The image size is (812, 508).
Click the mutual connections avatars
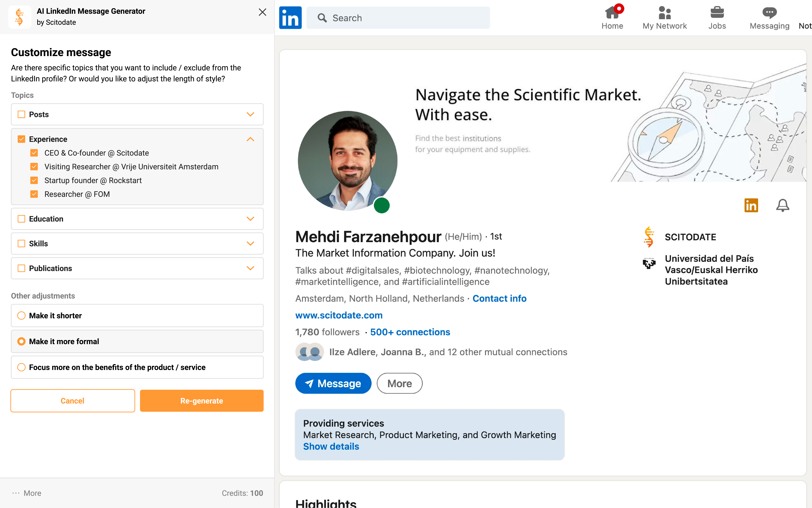click(309, 352)
